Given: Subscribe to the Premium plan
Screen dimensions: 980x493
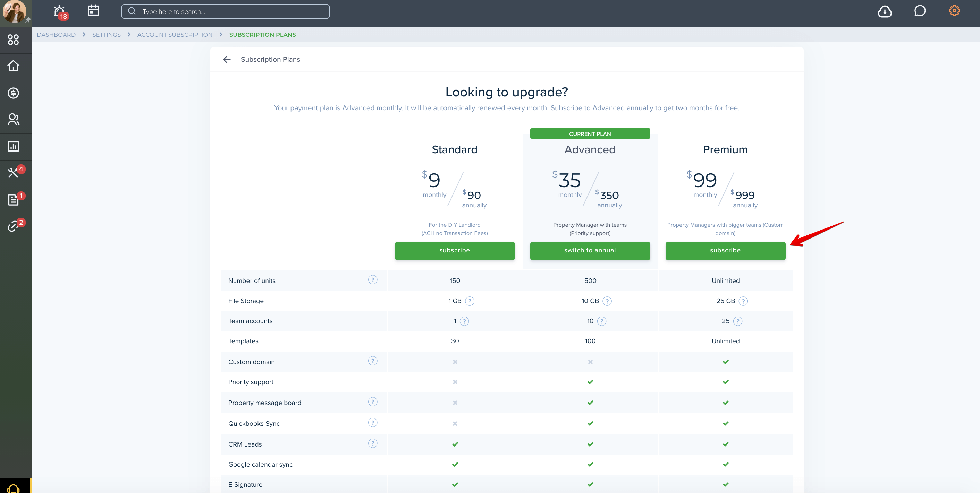Looking at the screenshot, I should [x=726, y=251].
